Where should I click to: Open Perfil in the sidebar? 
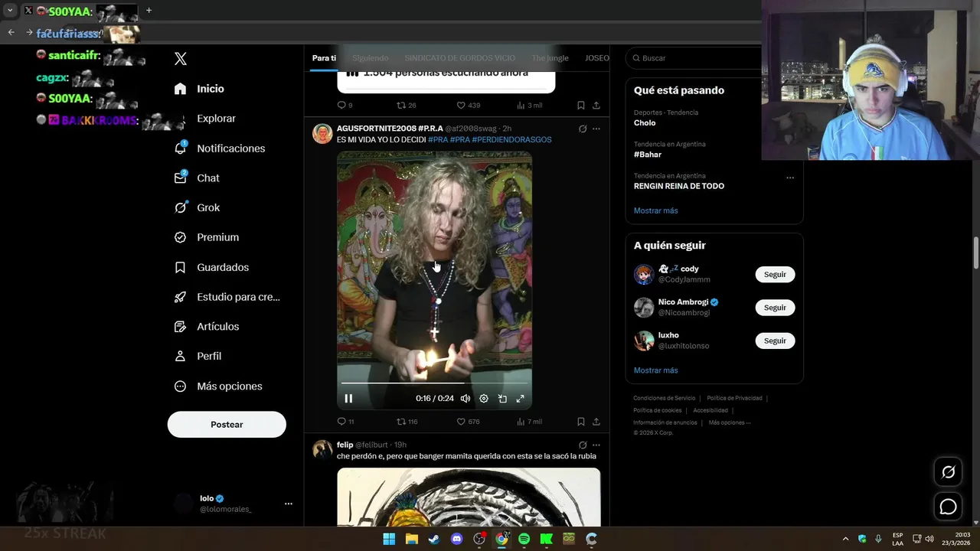198,357
